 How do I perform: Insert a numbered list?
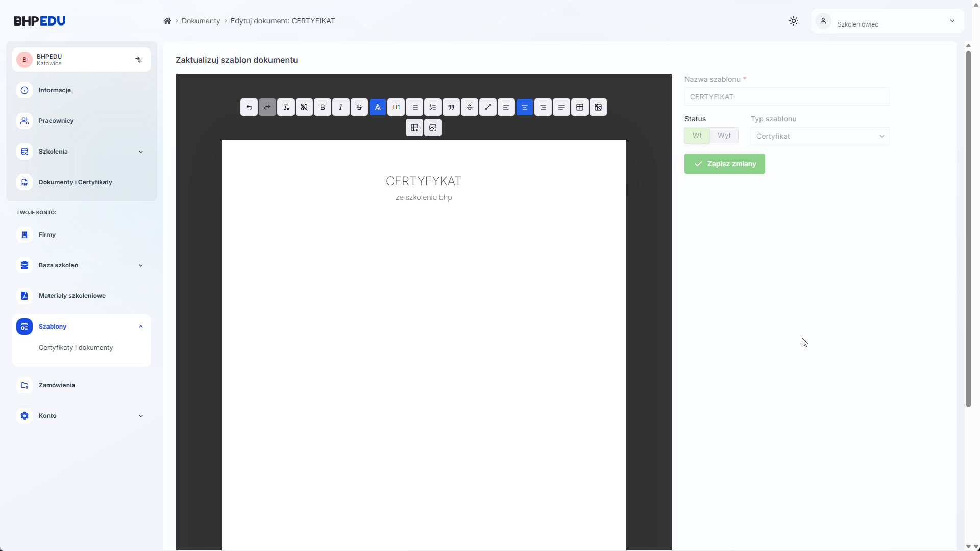pyautogui.click(x=433, y=107)
